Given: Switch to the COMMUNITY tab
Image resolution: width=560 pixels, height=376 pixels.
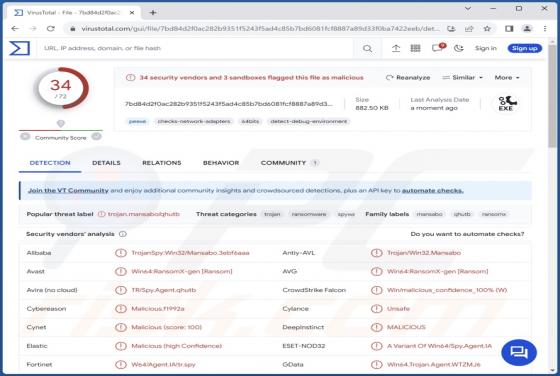Looking at the screenshot, I should click(x=289, y=163).
